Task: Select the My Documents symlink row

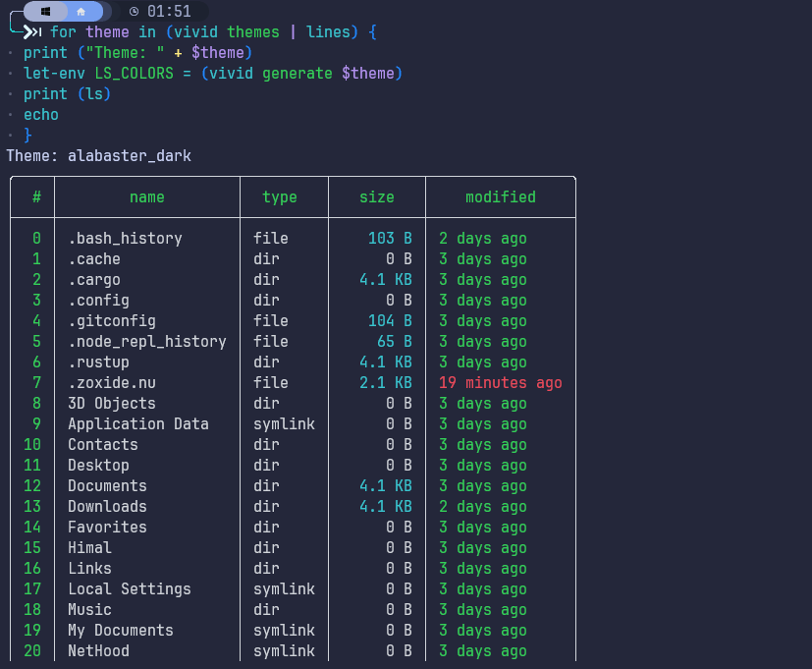Action: pyautogui.click(x=120, y=630)
